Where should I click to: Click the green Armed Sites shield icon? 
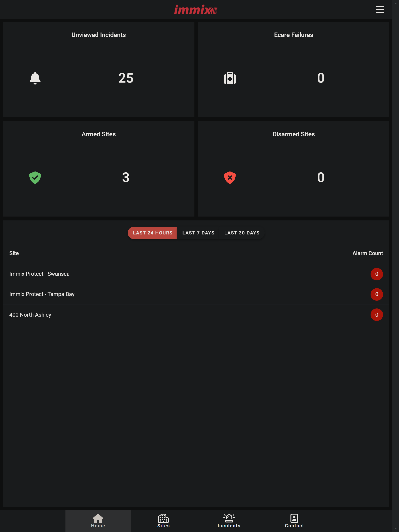35,177
